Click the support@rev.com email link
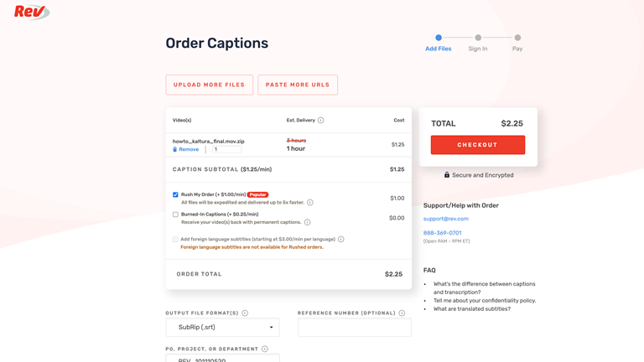The width and height of the screenshot is (644, 362). point(446,219)
